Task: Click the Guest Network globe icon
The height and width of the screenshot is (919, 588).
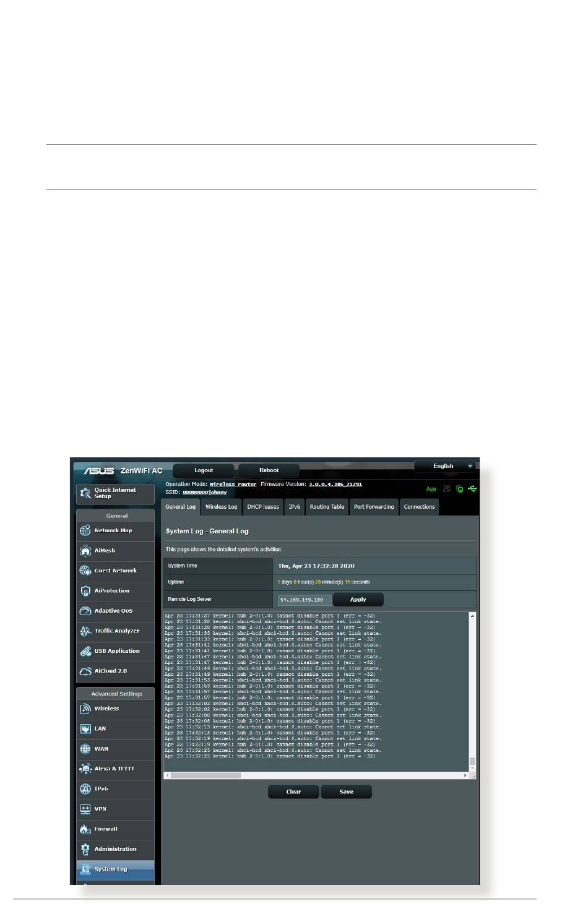Action: click(85, 571)
